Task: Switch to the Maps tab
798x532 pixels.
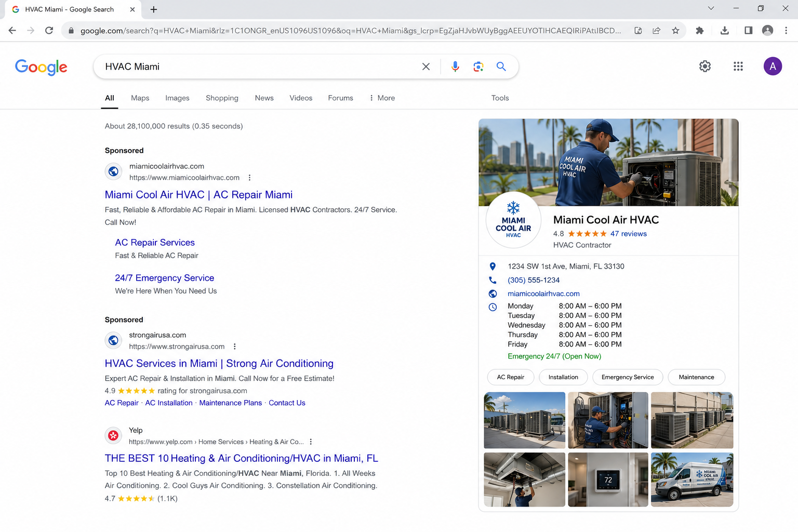Action: click(x=140, y=98)
